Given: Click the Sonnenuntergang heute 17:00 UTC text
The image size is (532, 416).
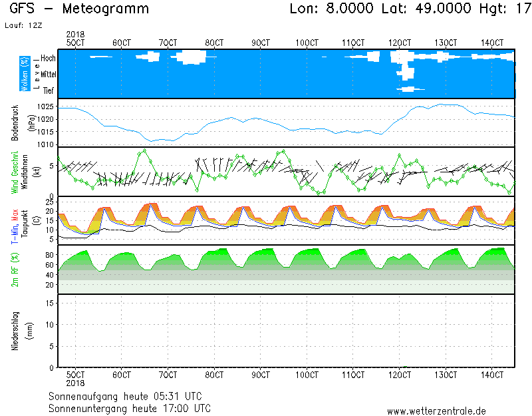Looking at the screenshot, I should [130, 407].
